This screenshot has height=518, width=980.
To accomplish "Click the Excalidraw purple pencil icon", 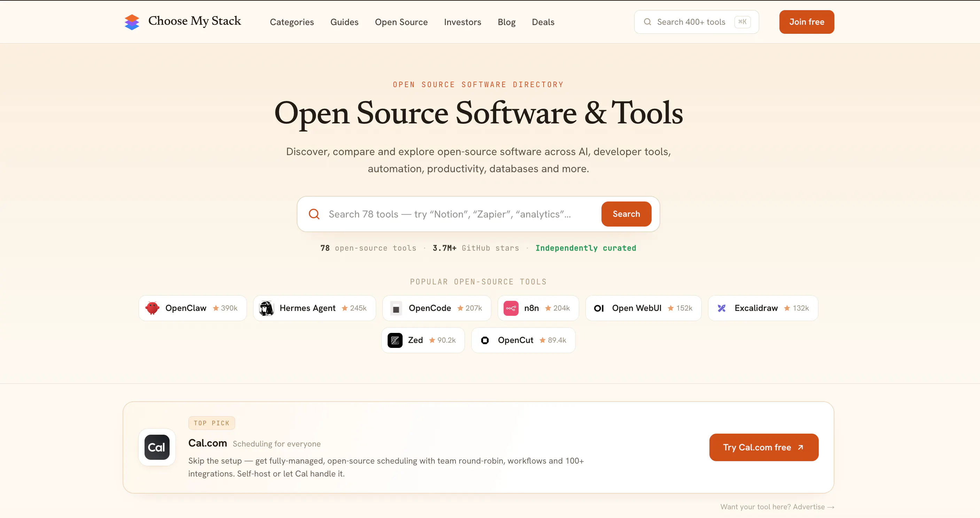I will click(722, 308).
